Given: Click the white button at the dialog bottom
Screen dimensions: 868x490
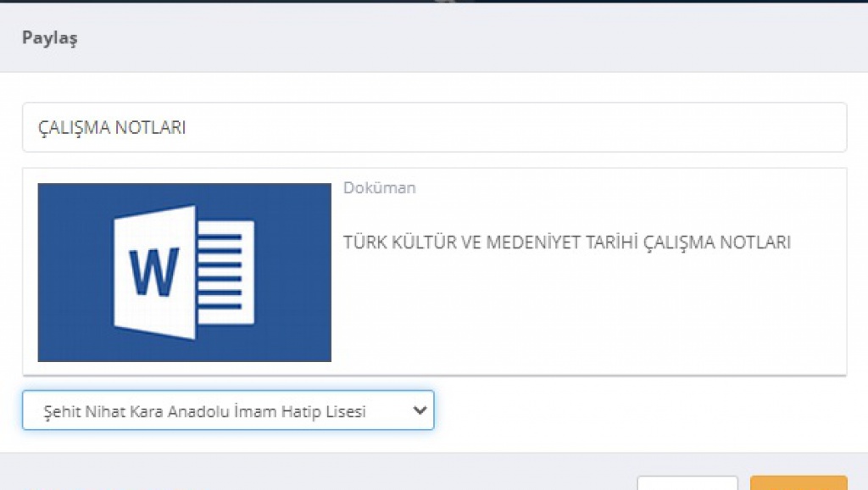Looking at the screenshot, I should click(687, 483).
